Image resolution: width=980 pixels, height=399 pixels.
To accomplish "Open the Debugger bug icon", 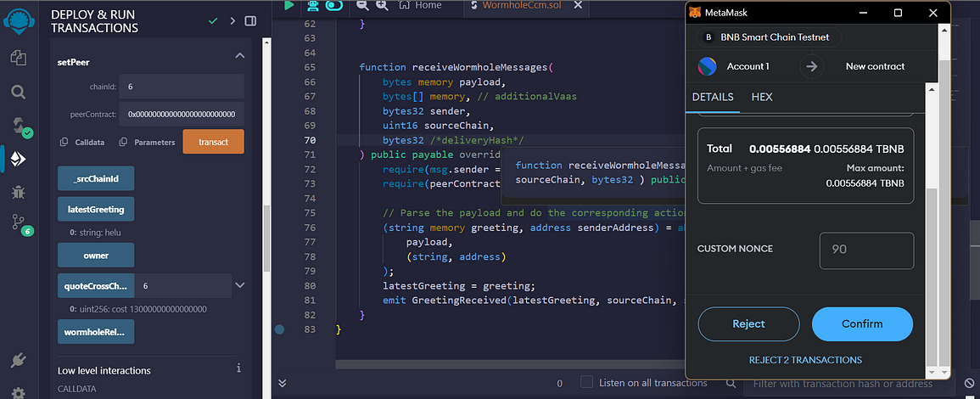I will [19, 192].
